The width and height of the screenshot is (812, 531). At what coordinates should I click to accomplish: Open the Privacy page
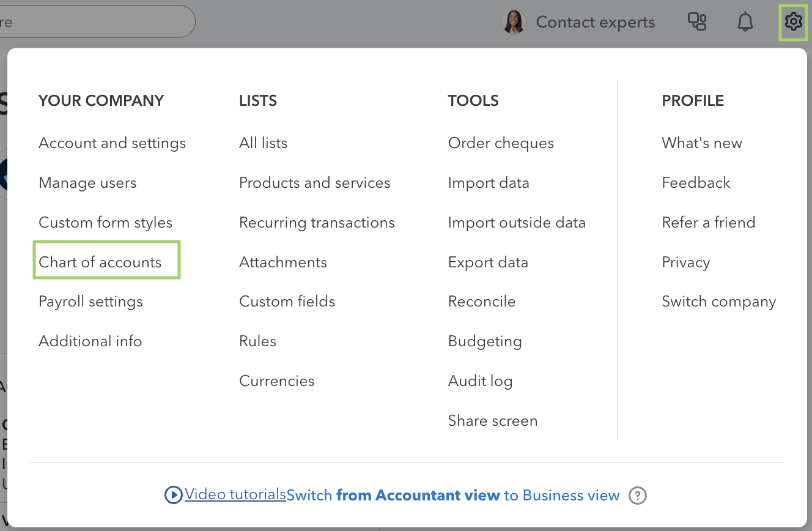point(686,262)
